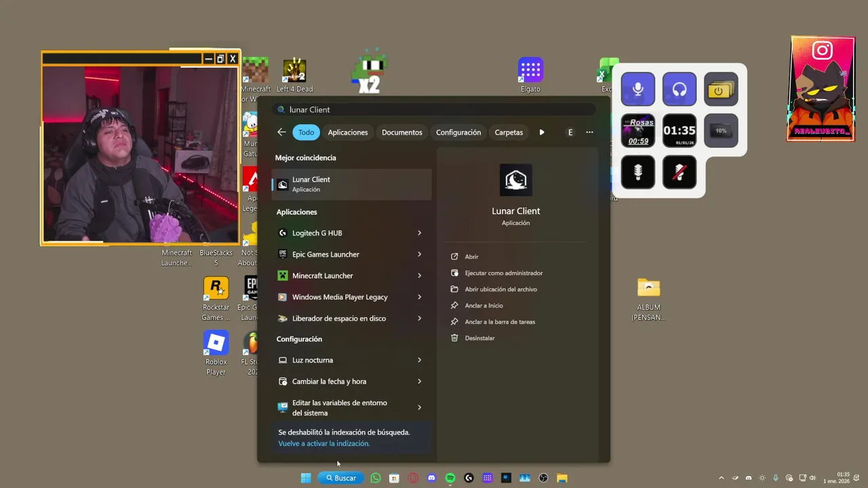Open Discord icon in the system tray
Image resolution: width=868 pixels, height=488 pixels.
tap(749, 478)
